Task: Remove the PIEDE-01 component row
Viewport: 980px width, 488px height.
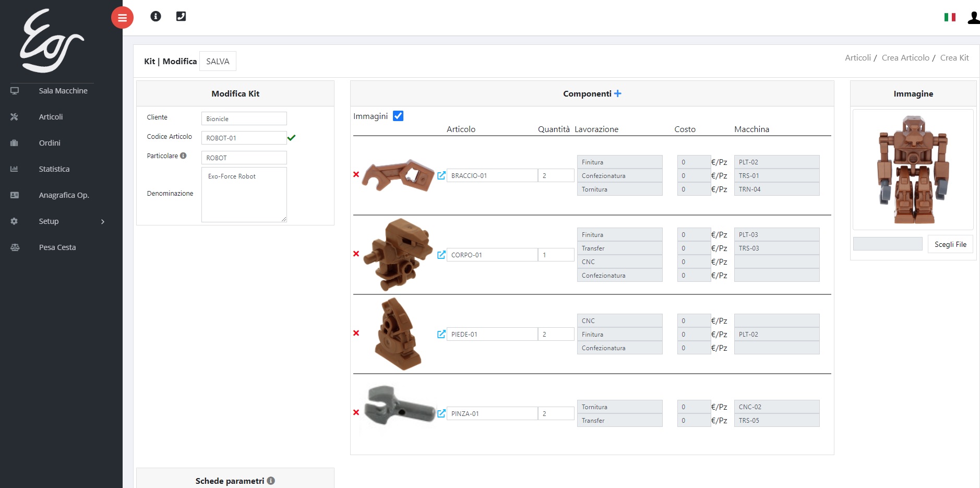Action: (x=356, y=333)
